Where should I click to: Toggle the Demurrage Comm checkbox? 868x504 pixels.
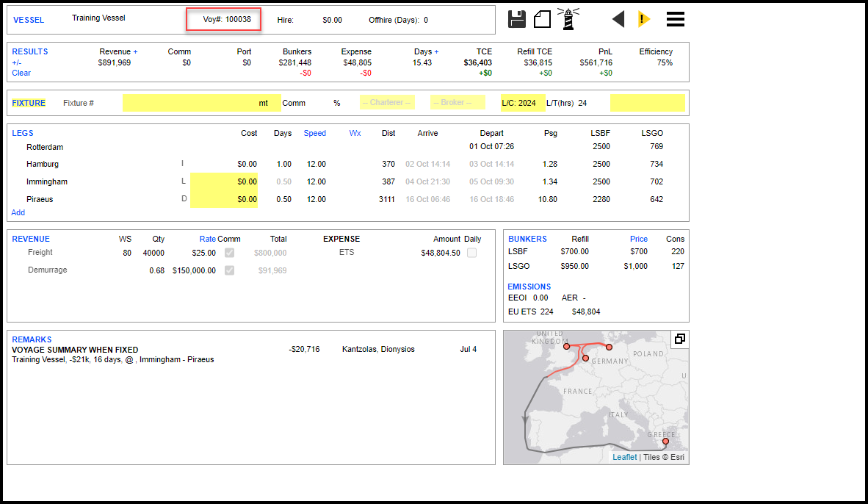pos(230,270)
